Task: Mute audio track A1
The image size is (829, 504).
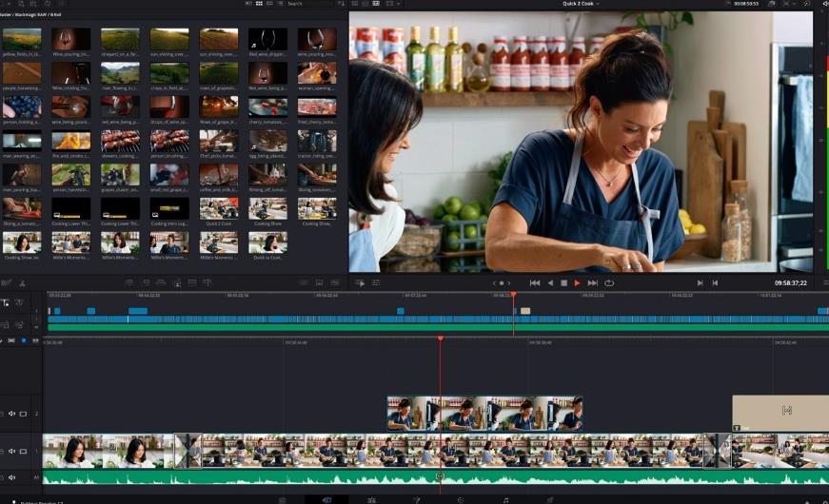Action: click(11, 477)
